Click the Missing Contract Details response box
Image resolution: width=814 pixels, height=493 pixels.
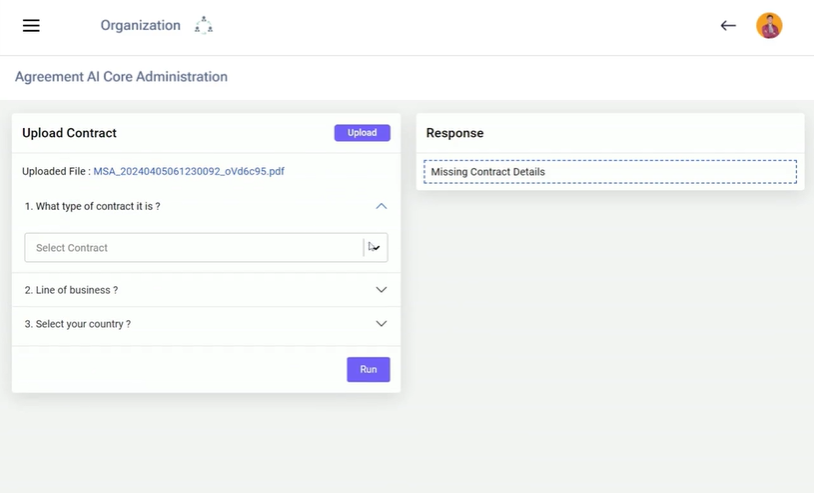(x=610, y=172)
